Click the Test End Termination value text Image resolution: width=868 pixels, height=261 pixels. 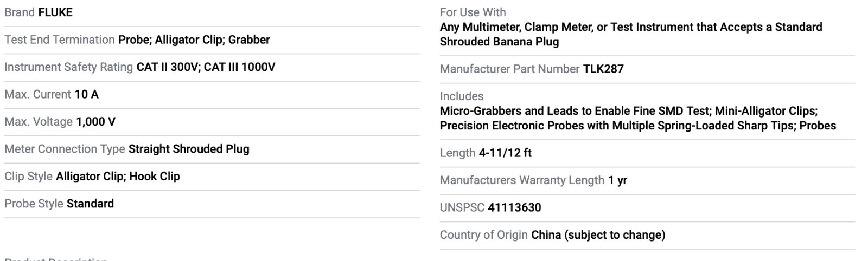click(x=194, y=40)
